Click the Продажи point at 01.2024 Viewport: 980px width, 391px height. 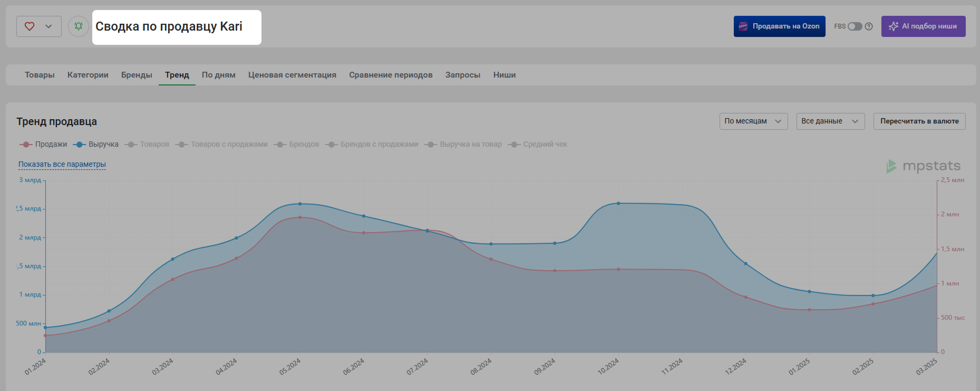[x=45, y=336]
